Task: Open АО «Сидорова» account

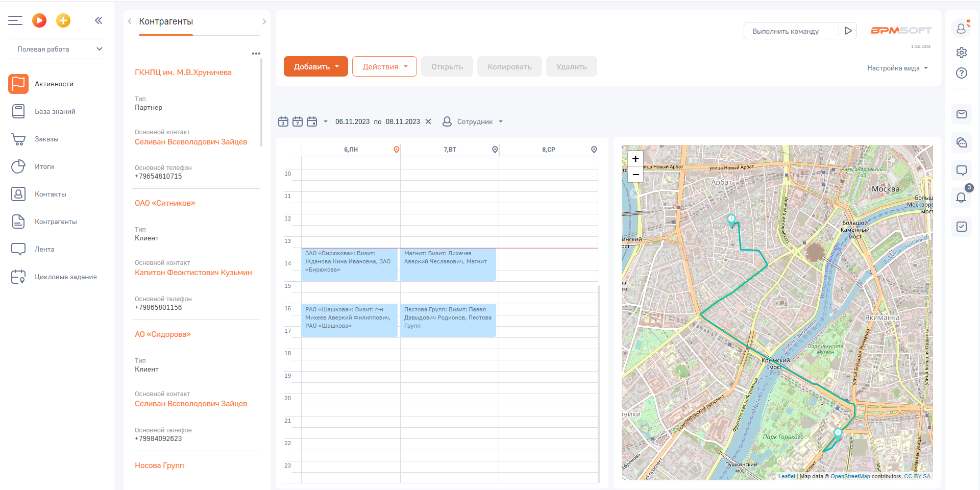Action: [163, 334]
